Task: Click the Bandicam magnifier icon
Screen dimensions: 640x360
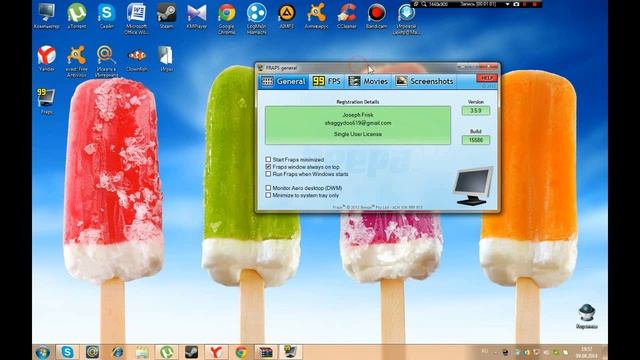Action: pos(424,4)
